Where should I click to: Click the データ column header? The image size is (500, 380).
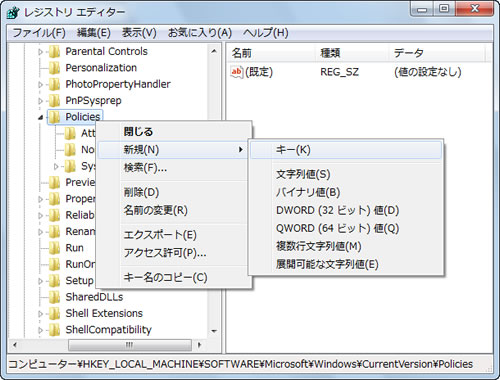[x=437, y=53]
